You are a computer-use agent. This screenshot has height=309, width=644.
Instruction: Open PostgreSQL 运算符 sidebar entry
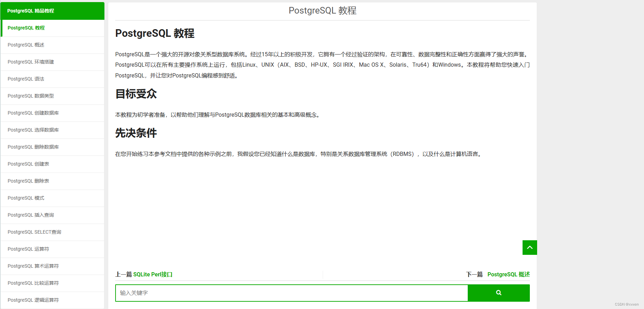[52, 249]
